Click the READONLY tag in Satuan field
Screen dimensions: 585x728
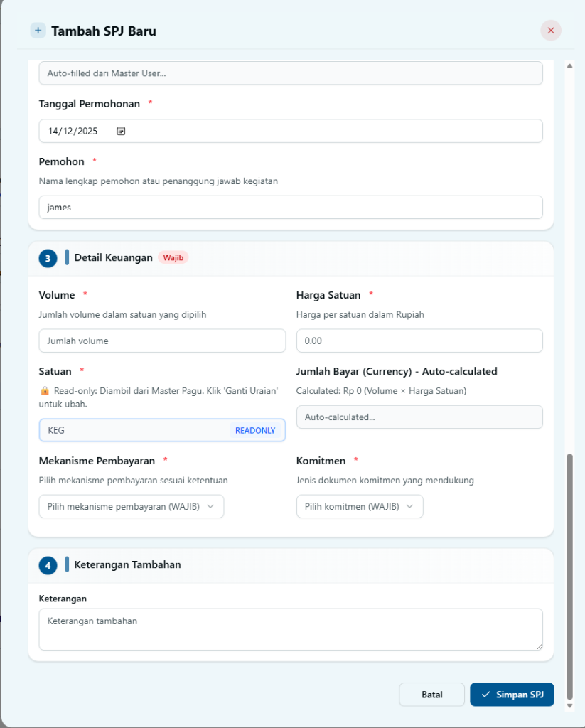(x=254, y=430)
